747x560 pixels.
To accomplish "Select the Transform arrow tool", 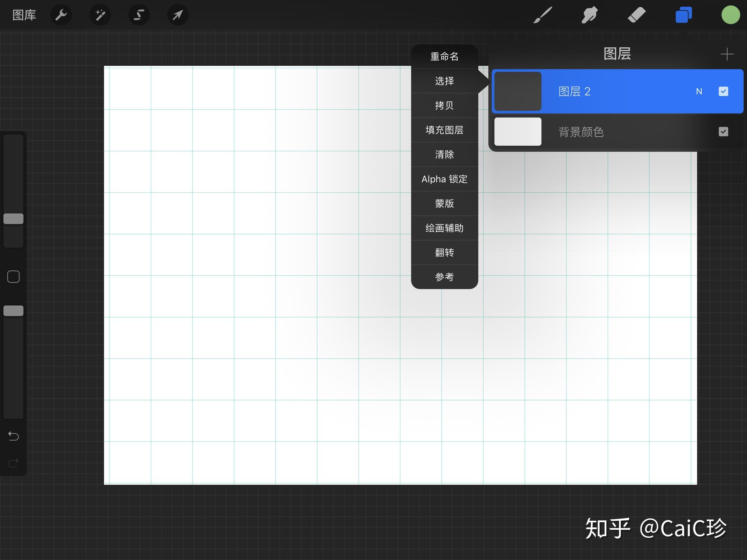I will [x=178, y=15].
